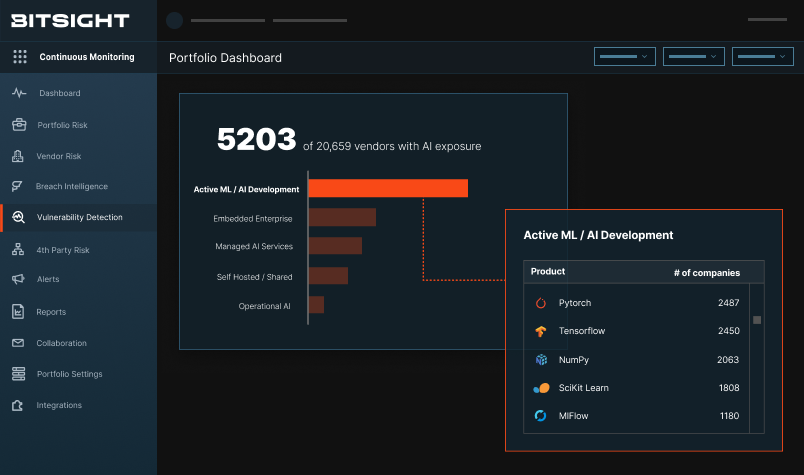804x475 pixels.
Task: Click the Pytorch logo icon
Action: (541, 303)
